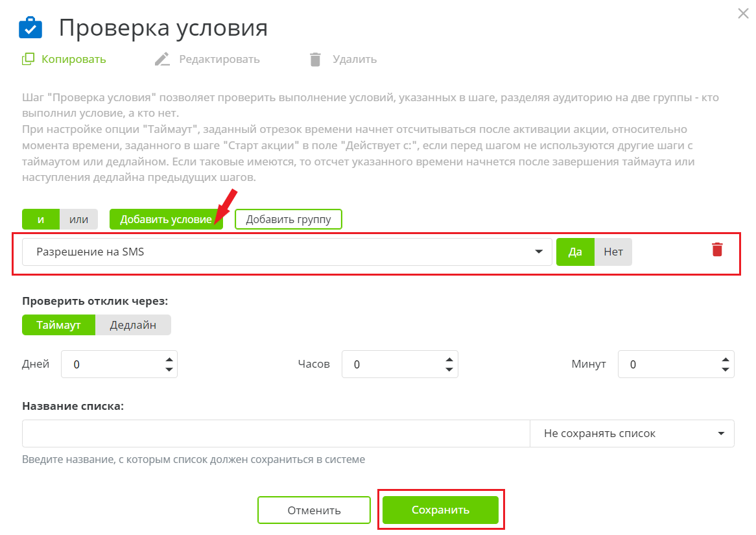Click the blue checklist icon beside the title

pos(30,28)
